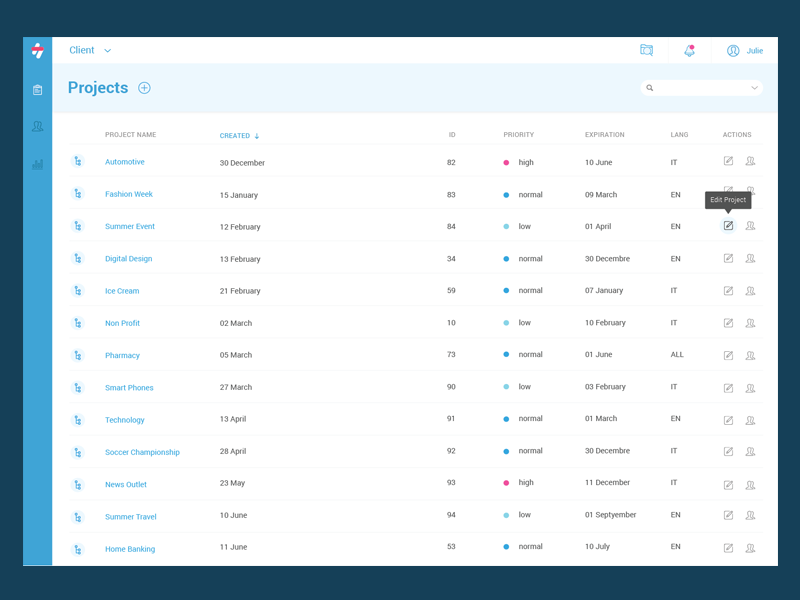Click the CREATED column header
Viewport: 800px width, 600px height.
coord(237,135)
